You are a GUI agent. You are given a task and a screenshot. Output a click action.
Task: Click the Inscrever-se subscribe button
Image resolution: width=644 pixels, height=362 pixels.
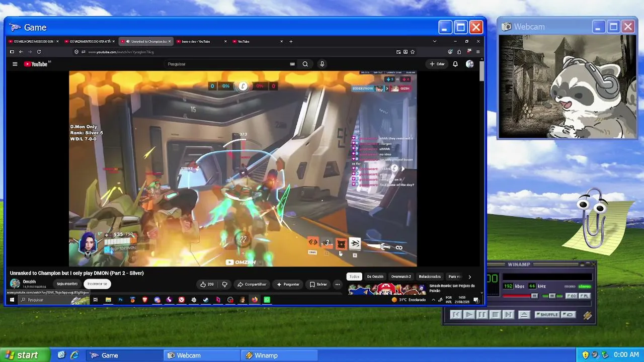click(x=97, y=284)
